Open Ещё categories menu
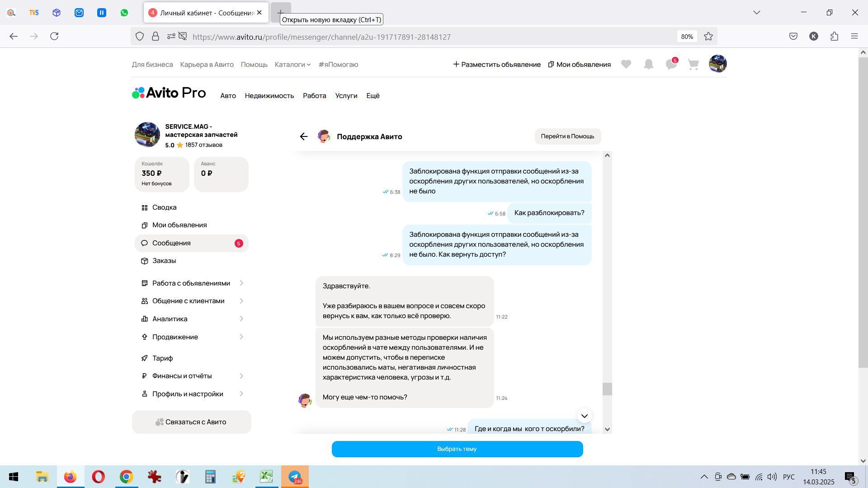868x488 pixels. [x=373, y=96]
